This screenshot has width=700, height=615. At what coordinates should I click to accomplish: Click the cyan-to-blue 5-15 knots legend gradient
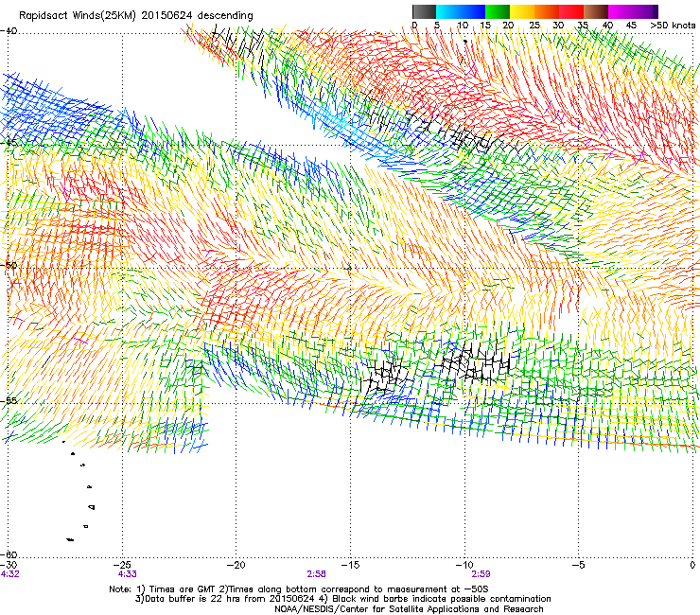point(461,11)
